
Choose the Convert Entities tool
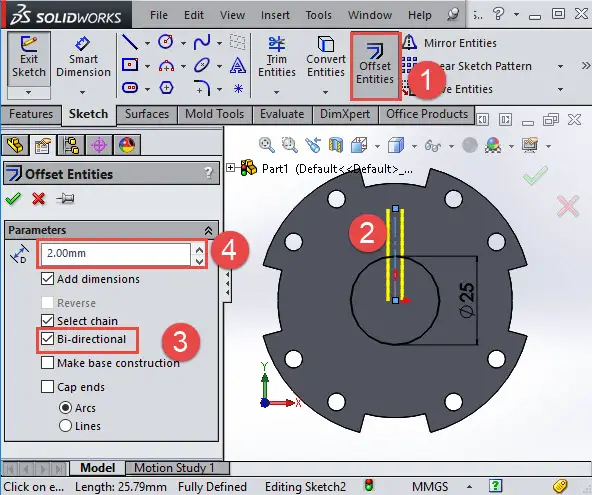[x=325, y=57]
